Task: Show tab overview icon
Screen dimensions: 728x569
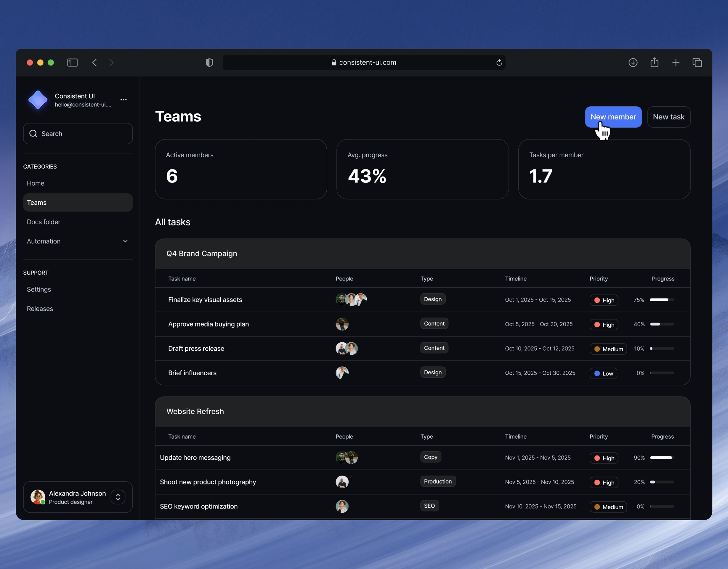Action: [x=697, y=63]
